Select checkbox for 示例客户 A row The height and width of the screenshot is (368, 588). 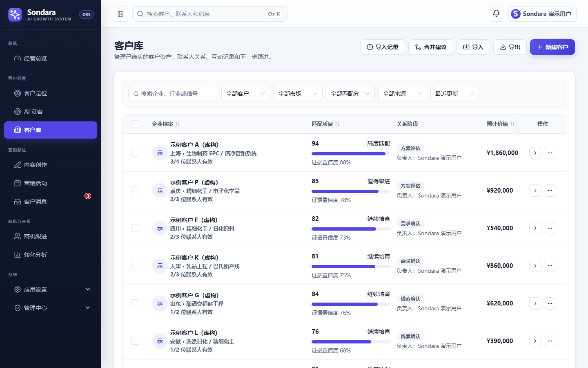pyautogui.click(x=136, y=153)
